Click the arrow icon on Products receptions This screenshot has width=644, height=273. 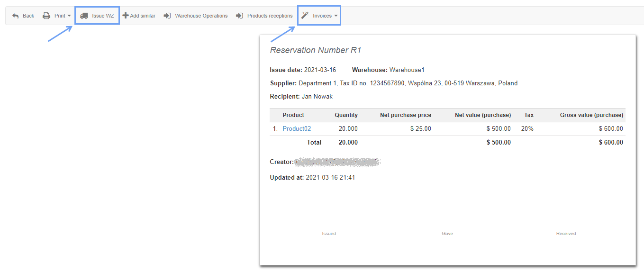pos(239,15)
